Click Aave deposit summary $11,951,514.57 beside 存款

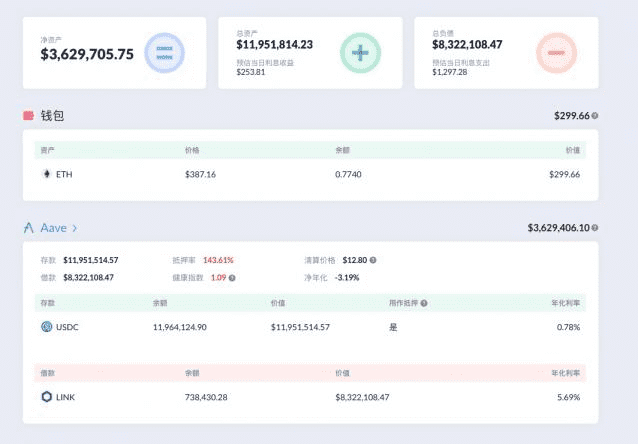coord(91,260)
